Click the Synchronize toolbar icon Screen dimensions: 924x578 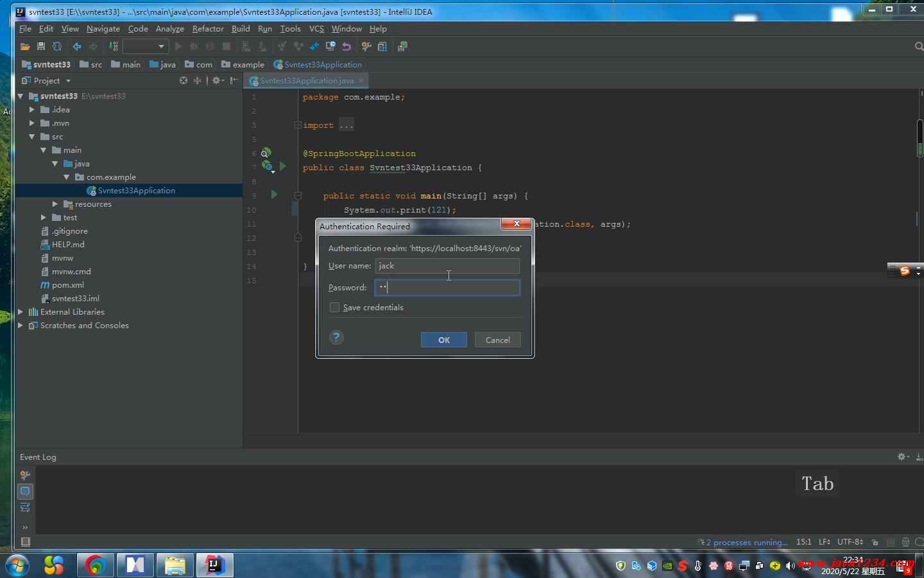57,46
